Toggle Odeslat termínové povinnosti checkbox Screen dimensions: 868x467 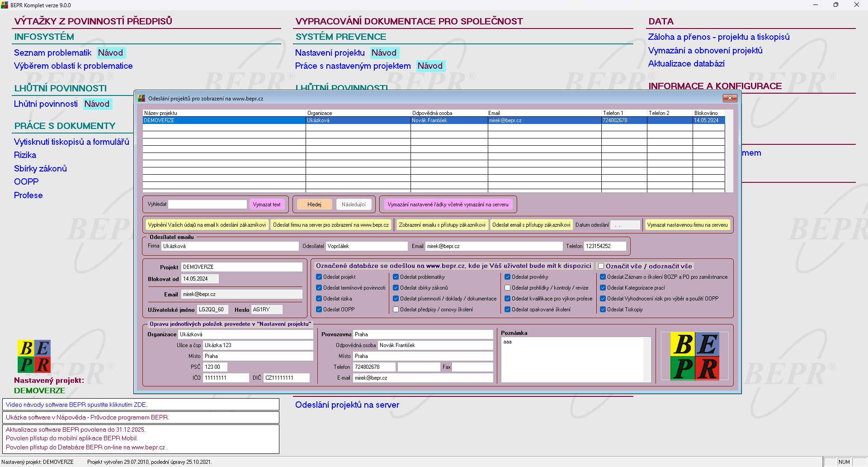[x=319, y=288]
